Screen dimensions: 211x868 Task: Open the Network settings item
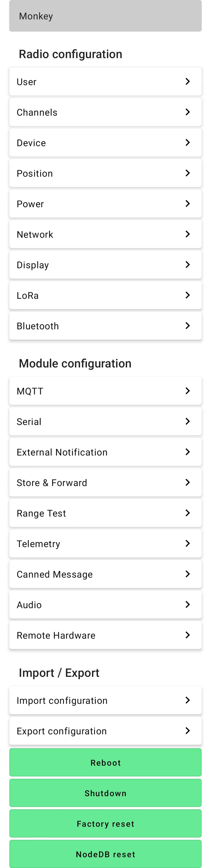click(x=105, y=234)
